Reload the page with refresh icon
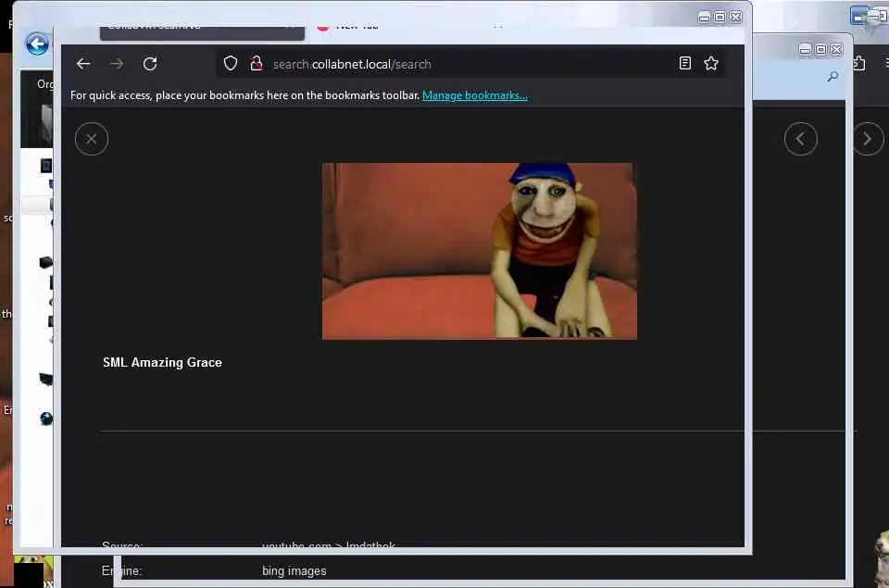Image resolution: width=889 pixels, height=588 pixels. (150, 64)
